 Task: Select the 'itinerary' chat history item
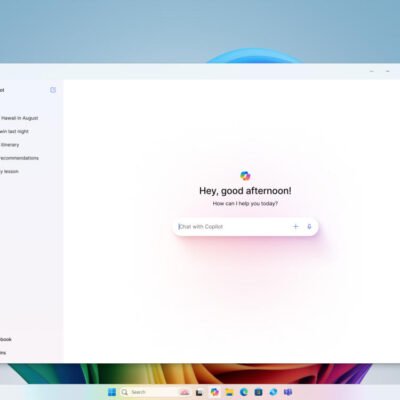(x=10, y=145)
